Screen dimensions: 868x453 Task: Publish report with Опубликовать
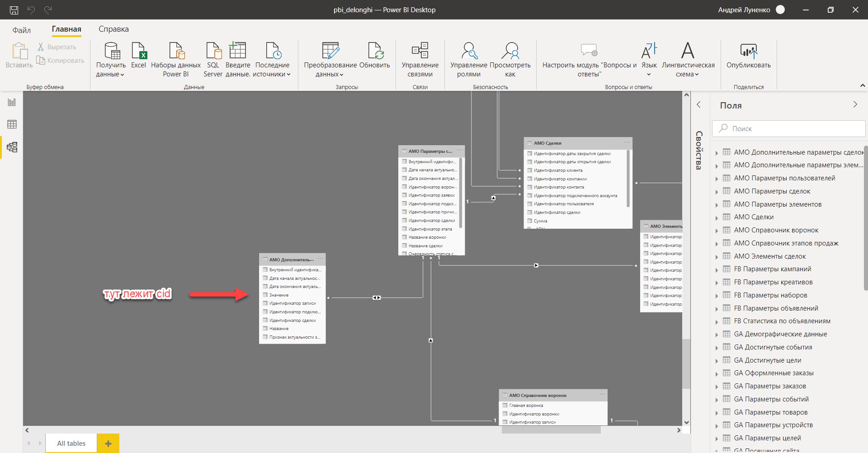[x=749, y=55]
